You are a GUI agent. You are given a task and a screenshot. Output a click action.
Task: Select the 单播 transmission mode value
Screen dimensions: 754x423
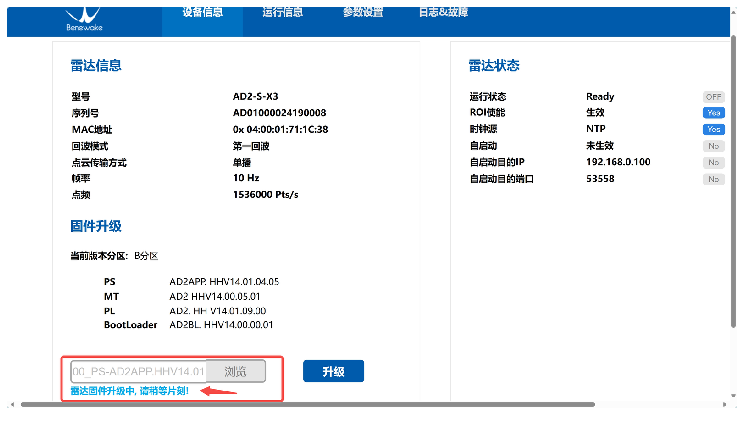click(242, 162)
